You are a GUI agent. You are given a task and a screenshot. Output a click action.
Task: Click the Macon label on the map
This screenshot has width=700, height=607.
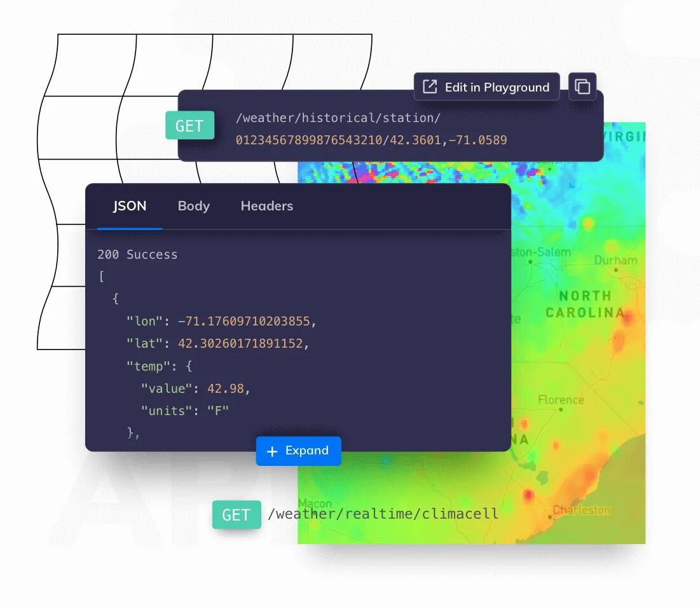point(315,503)
